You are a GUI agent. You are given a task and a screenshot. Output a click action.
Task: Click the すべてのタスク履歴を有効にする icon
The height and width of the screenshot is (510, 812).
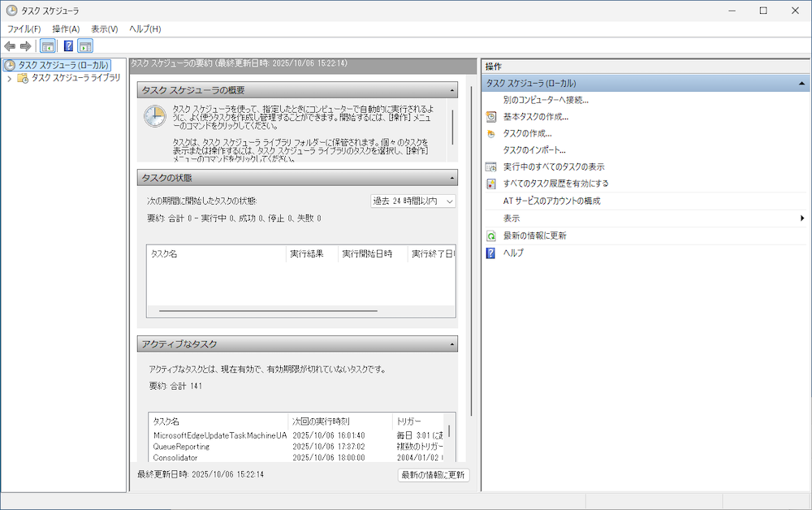pyautogui.click(x=490, y=184)
